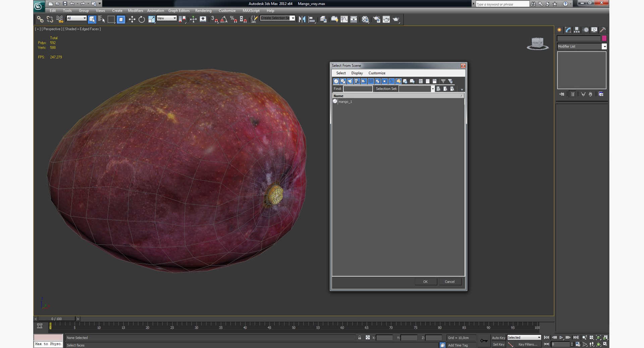Open the Edit menu
644x348 pixels.
[53, 11]
